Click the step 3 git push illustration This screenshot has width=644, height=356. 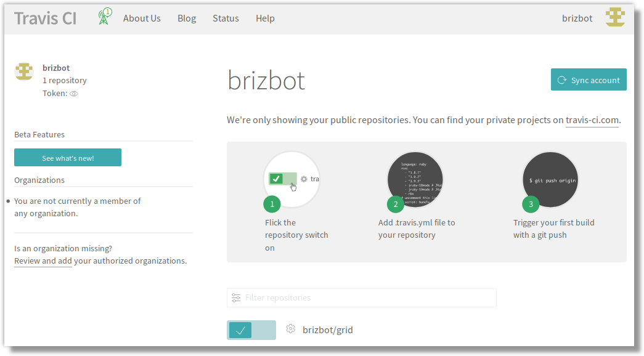coord(550,179)
